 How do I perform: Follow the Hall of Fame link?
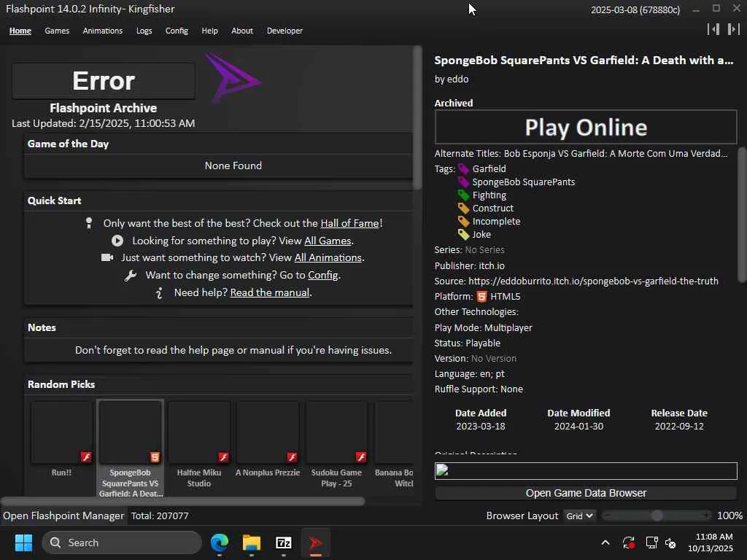click(x=349, y=223)
